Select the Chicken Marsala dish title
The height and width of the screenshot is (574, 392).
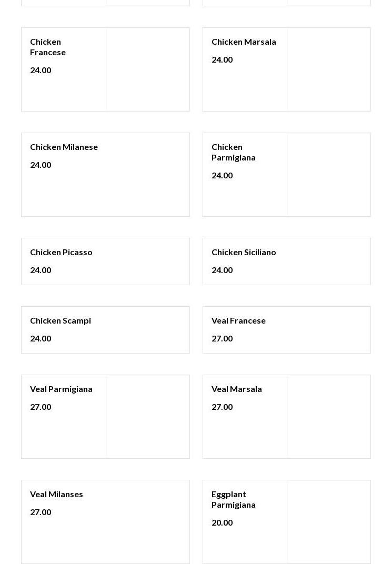coord(244,42)
